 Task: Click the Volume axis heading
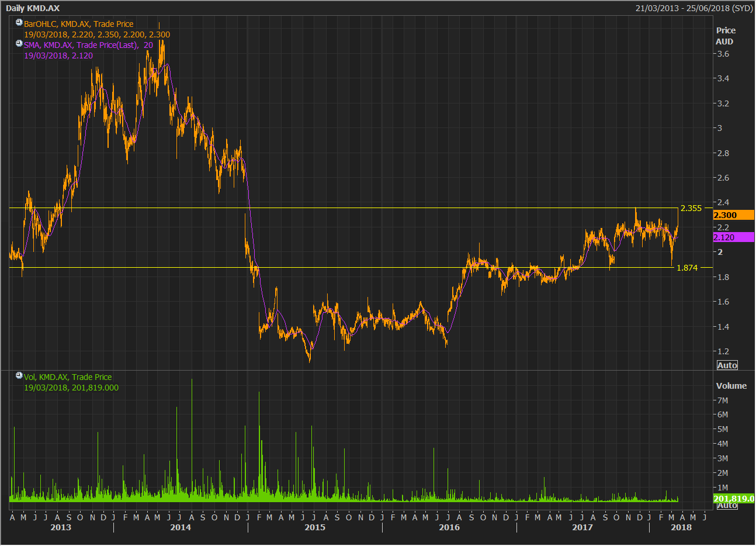click(731, 386)
